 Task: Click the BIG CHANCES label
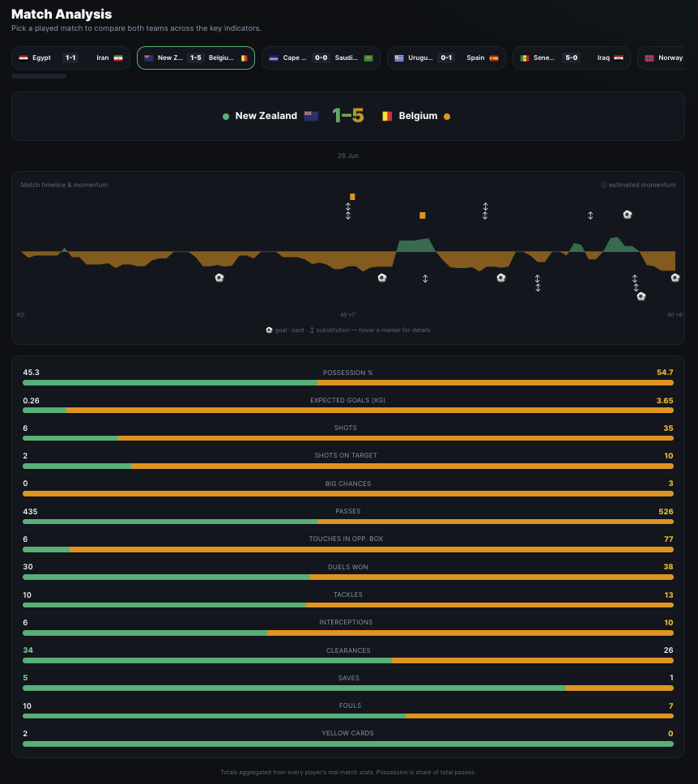[x=348, y=484]
